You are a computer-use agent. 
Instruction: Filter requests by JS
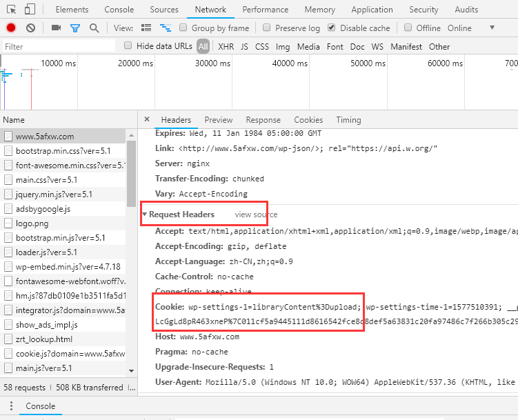[x=244, y=47]
